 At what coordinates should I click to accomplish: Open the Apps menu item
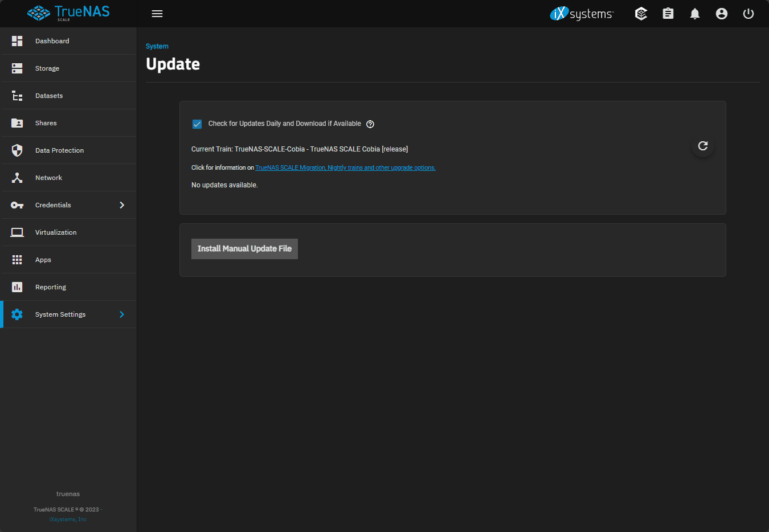point(68,260)
